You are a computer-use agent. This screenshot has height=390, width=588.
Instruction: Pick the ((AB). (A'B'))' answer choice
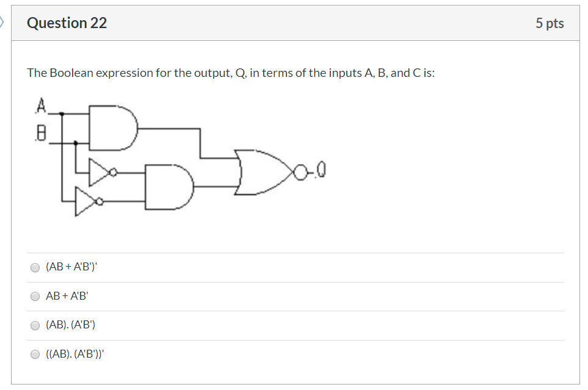[x=35, y=353]
